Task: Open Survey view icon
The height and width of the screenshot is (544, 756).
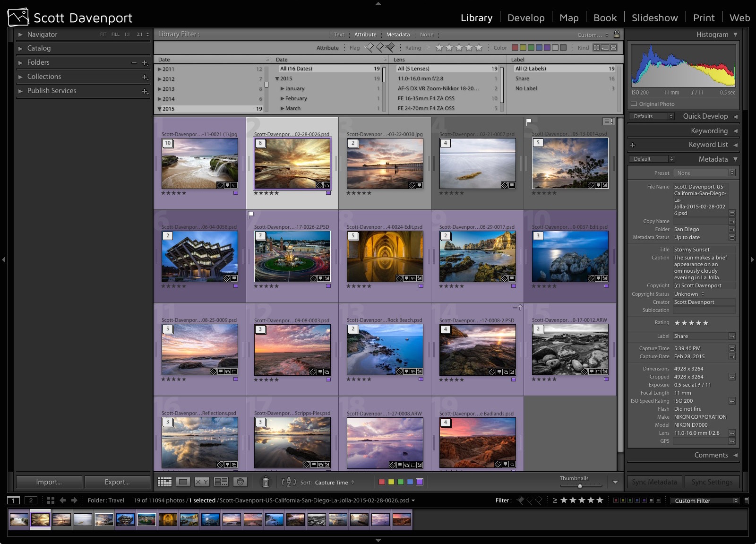Action: (221, 482)
